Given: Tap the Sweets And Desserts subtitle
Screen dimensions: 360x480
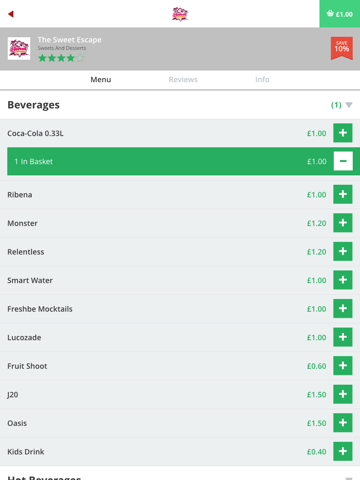Looking at the screenshot, I should [62, 48].
